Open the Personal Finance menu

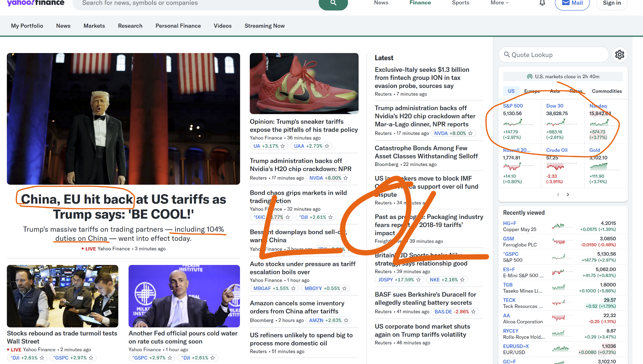point(178,26)
